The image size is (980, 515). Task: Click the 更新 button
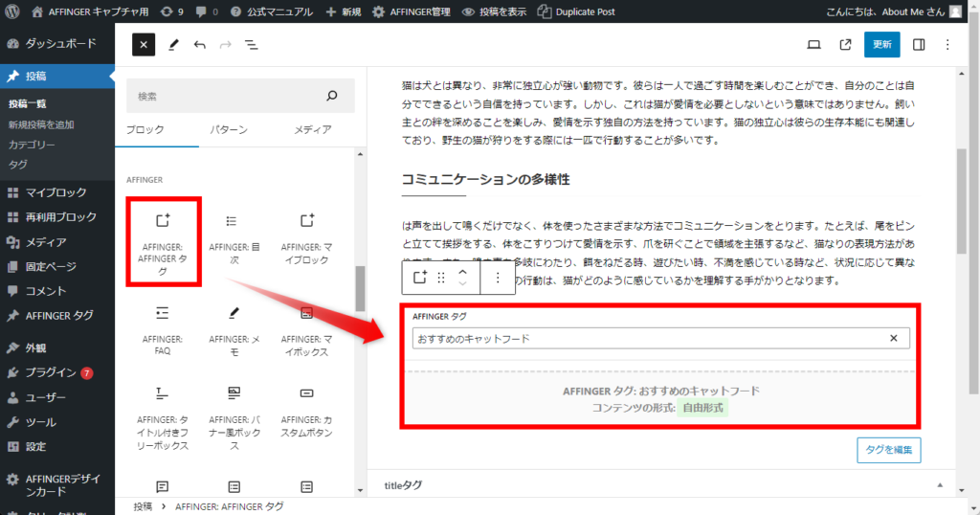881,45
